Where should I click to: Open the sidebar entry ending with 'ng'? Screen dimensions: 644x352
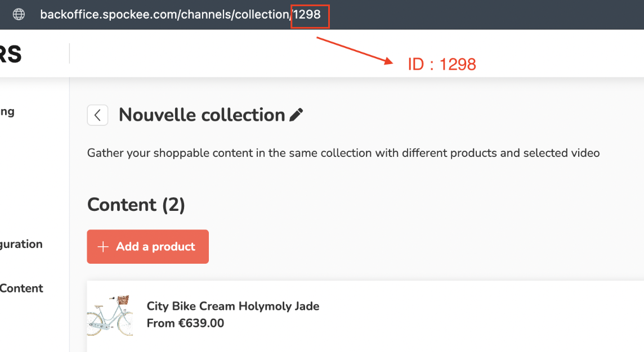(x=7, y=111)
